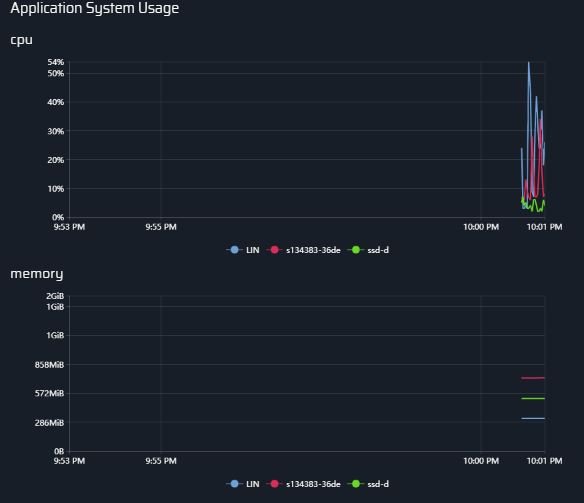
Task: Click the 10:00 PM label on cpu axis
Action: click(481, 227)
